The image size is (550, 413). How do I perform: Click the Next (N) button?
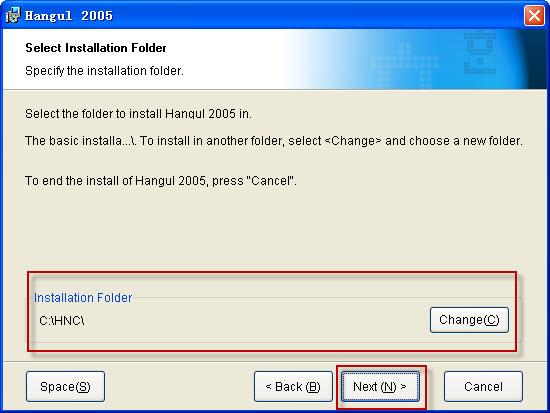380,386
